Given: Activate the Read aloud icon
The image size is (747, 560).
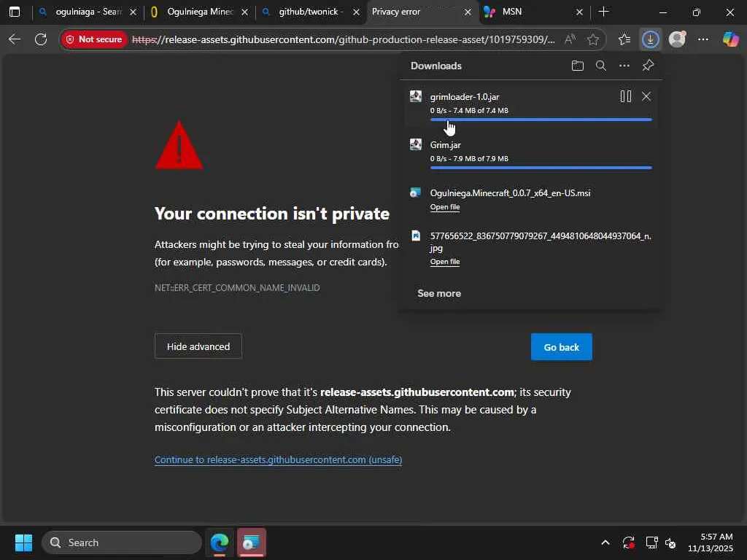Looking at the screenshot, I should coord(570,39).
